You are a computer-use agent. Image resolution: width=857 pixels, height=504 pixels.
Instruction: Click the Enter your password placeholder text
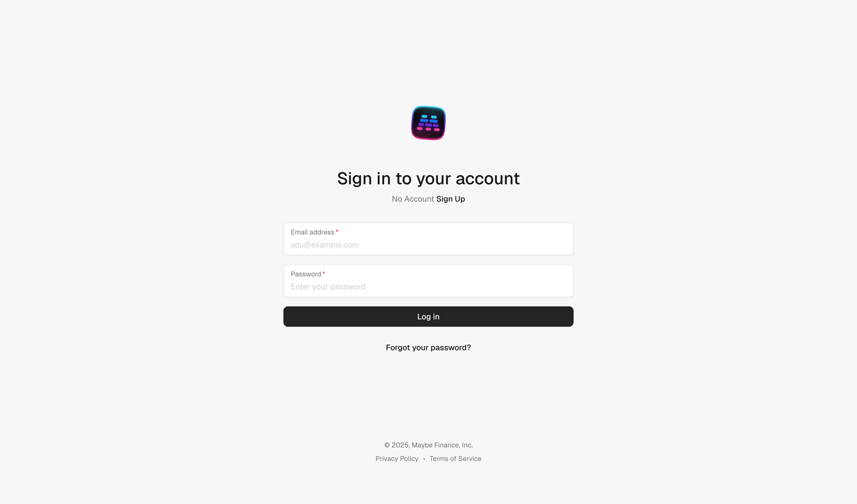[328, 287]
